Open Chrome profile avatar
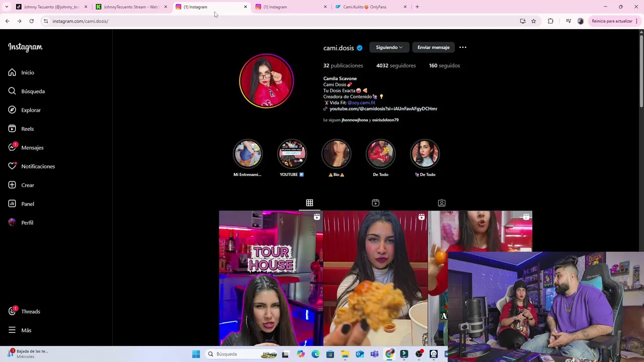Image resolution: width=644 pixels, height=362 pixels. pyautogui.click(x=581, y=21)
